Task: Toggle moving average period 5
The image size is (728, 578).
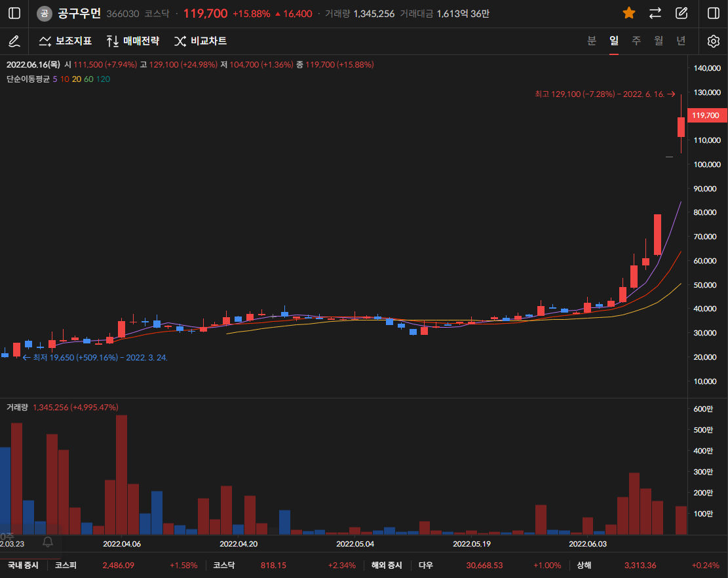Action: point(55,79)
